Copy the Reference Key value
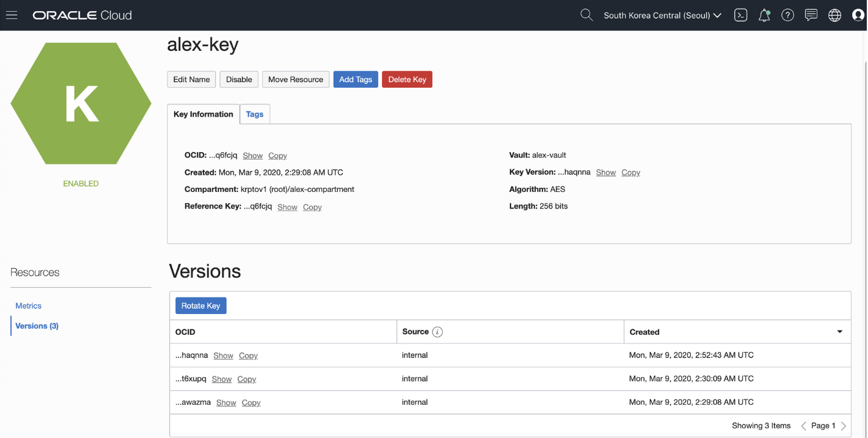Screen dimensions: 868x438 313,207
